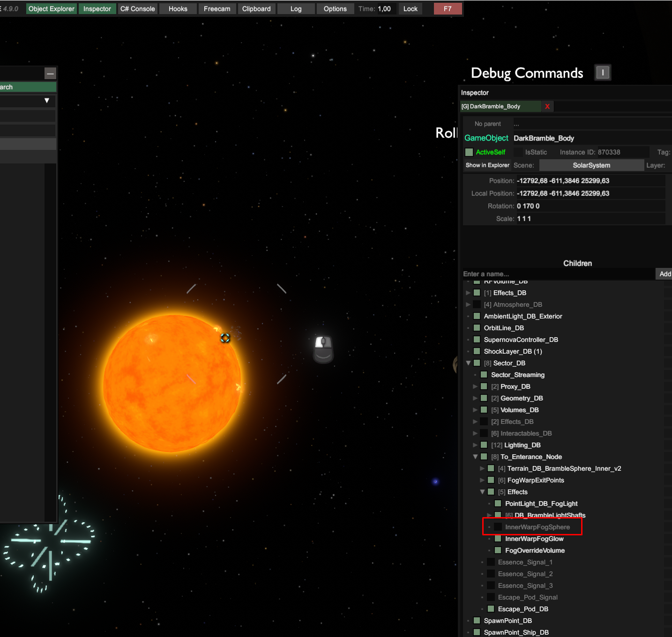Disable ActiveSelf on DarkBramble_Body
This screenshot has height=637, width=672.
pyautogui.click(x=469, y=152)
